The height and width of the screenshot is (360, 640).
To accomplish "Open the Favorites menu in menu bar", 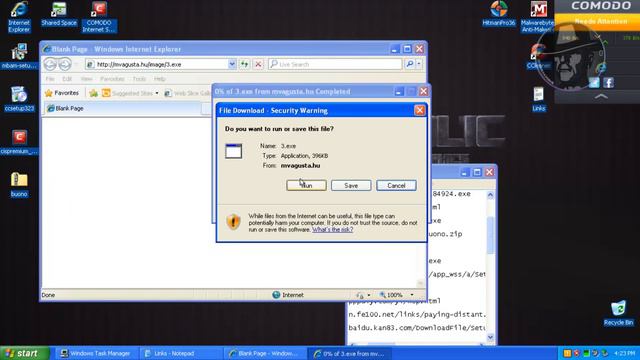I will [x=112, y=79].
